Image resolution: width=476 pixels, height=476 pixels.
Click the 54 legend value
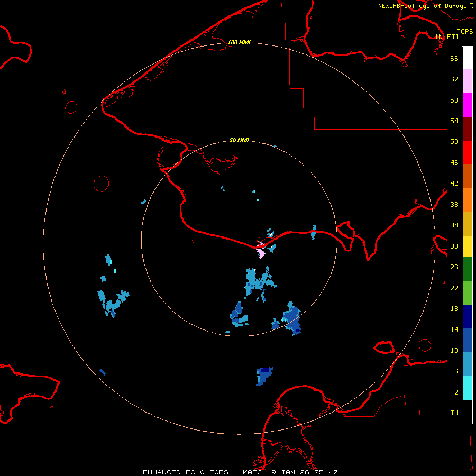point(454,121)
